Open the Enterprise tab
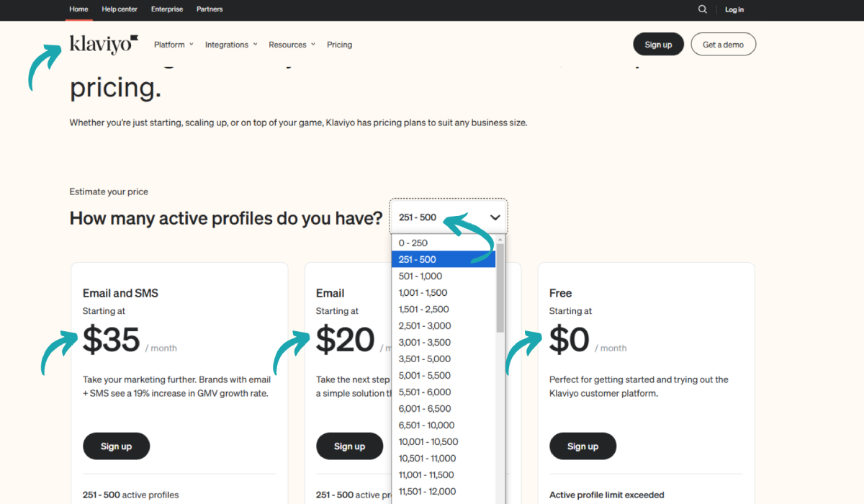 [167, 9]
